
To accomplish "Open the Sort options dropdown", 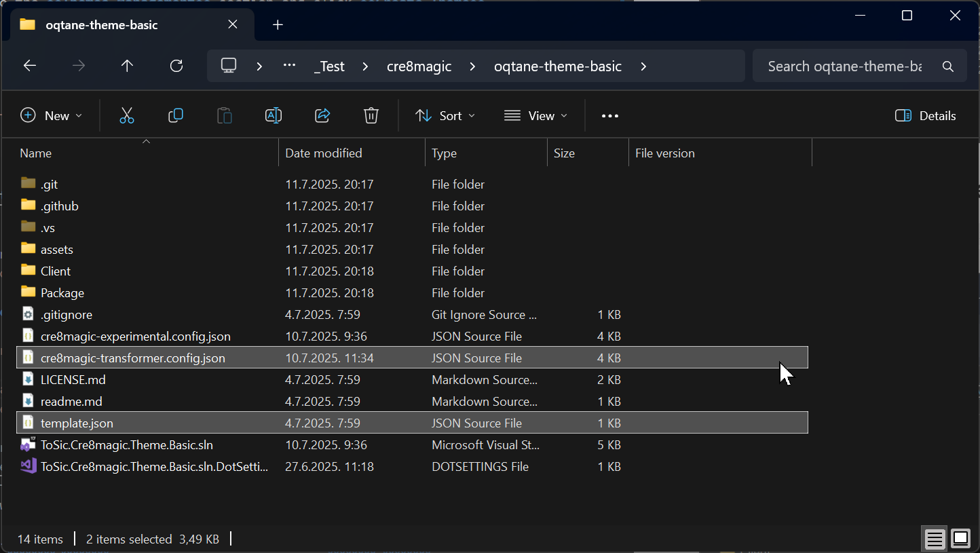I will (445, 115).
